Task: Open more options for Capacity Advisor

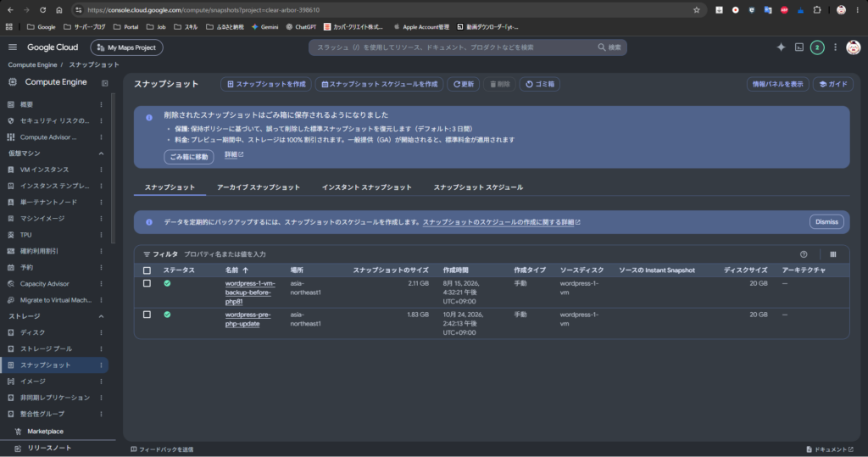Action: (x=102, y=284)
